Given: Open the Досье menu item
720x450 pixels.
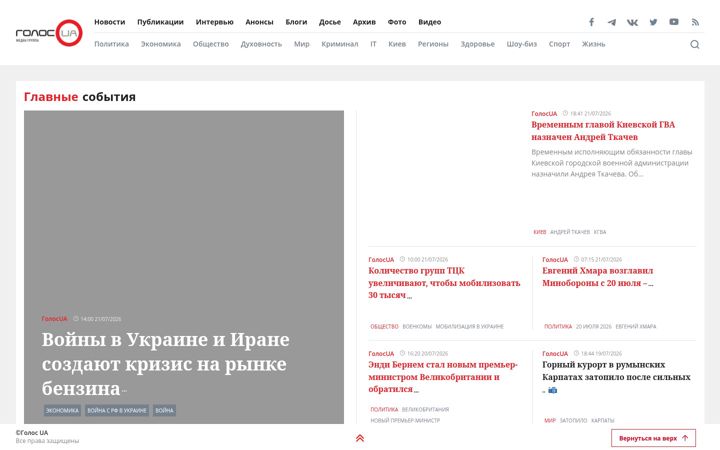Looking at the screenshot, I should click(330, 22).
